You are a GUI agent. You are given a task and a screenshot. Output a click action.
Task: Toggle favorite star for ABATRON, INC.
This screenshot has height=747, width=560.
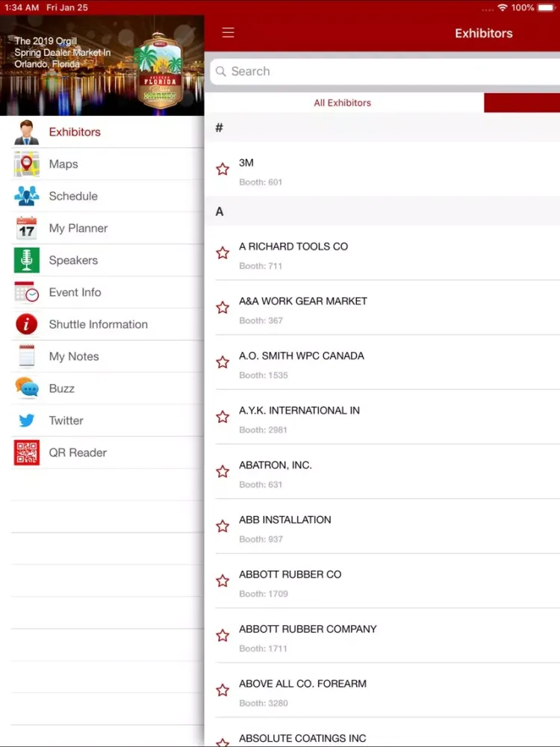(223, 471)
